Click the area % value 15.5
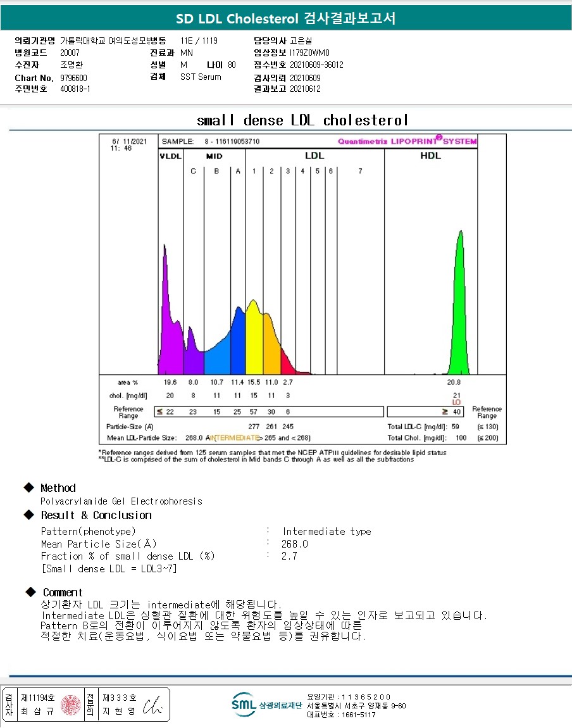Viewport: 572px width, 728px height. 254,382
